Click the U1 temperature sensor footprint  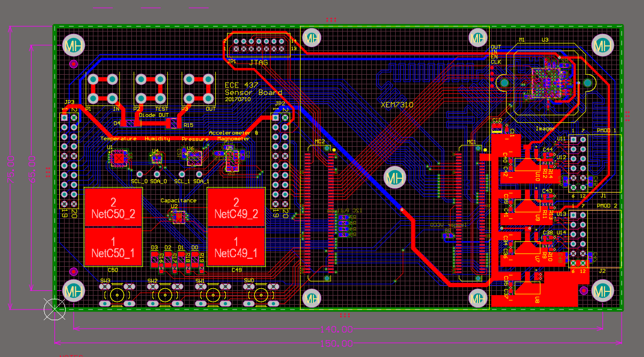[x=118, y=158]
